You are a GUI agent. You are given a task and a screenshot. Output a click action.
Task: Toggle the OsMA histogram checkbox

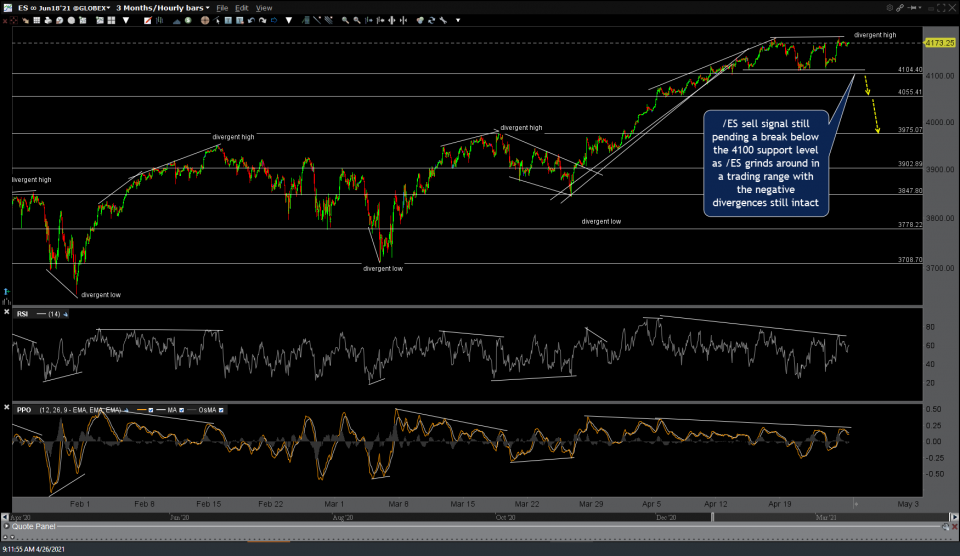pyautogui.click(x=221, y=410)
